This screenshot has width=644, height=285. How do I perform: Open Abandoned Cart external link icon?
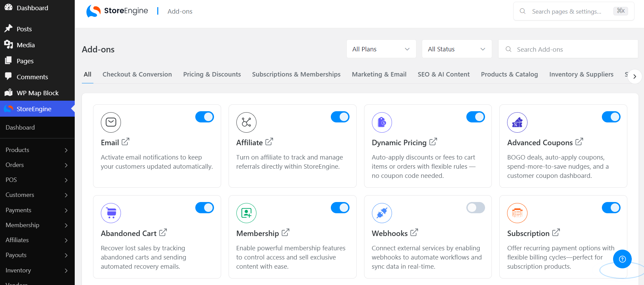(x=163, y=233)
